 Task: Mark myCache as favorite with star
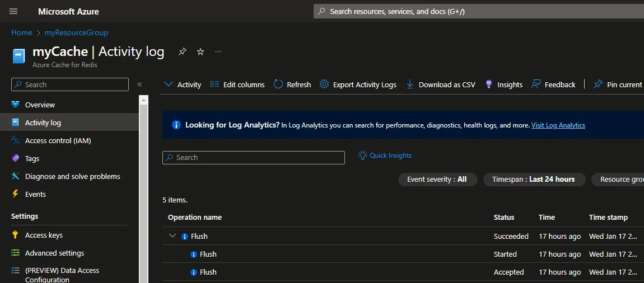click(200, 51)
